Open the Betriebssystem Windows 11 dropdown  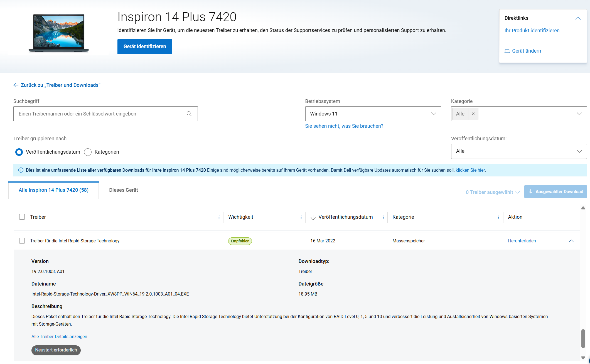[x=373, y=114]
